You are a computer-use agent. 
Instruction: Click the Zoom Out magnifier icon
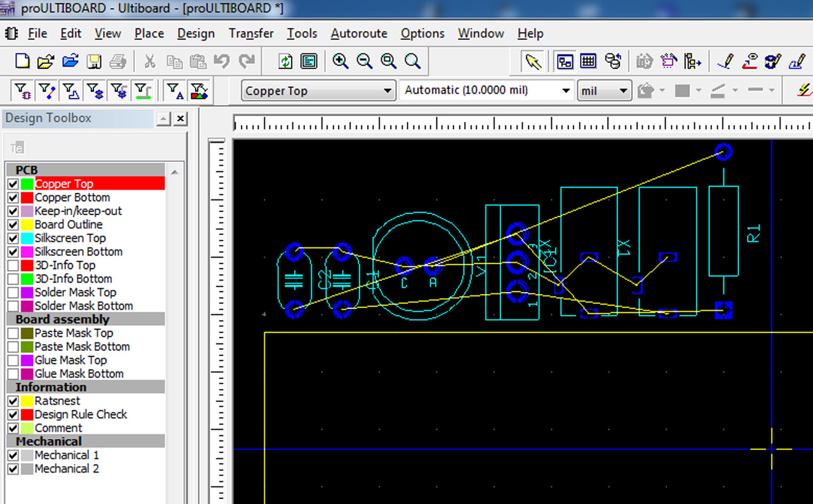coord(365,61)
